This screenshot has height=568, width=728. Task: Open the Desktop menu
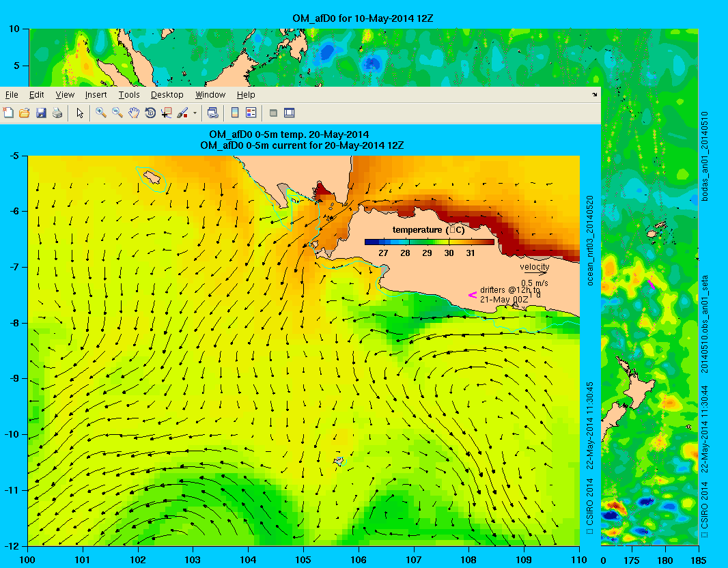167,95
